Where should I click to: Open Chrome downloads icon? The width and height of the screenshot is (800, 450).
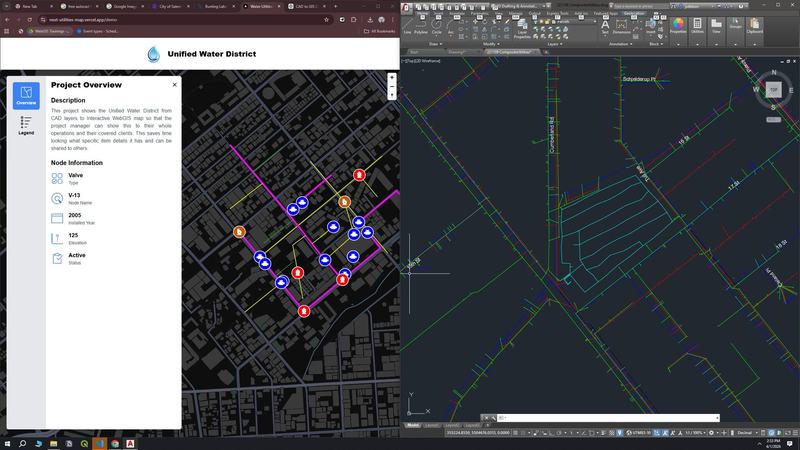click(x=370, y=19)
